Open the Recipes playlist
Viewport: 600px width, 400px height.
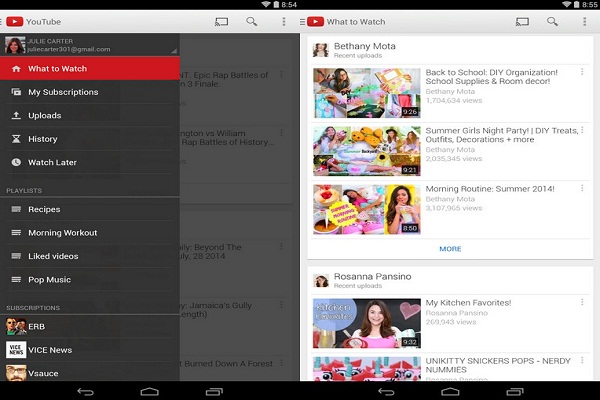90,209
